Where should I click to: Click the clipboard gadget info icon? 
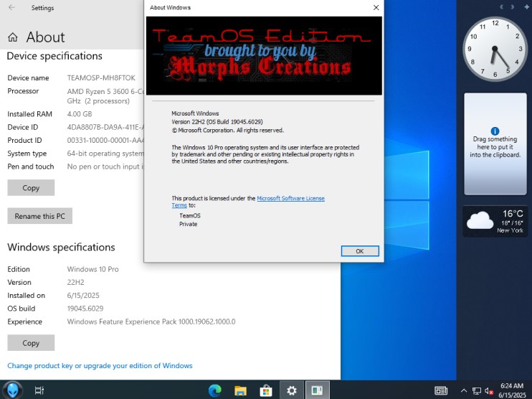[495, 131]
